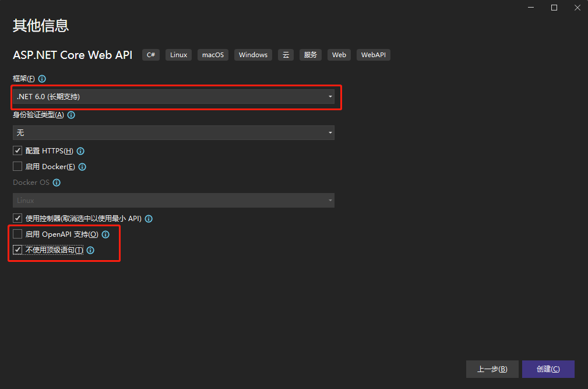This screenshot has height=389, width=588.
Task: Click the C# tag
Action: tap(151, 55)
